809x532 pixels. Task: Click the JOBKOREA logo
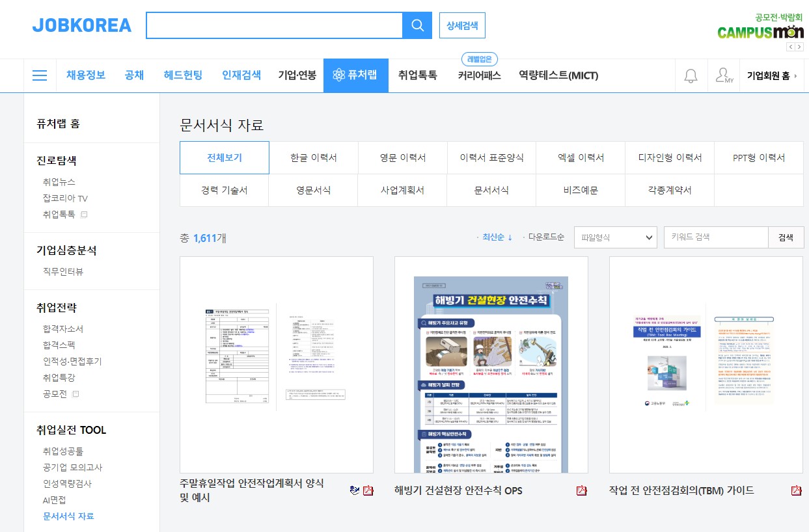pos(81,25)
